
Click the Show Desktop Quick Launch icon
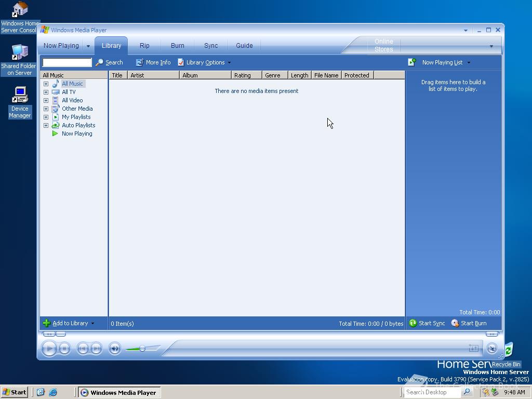point(41,392)
